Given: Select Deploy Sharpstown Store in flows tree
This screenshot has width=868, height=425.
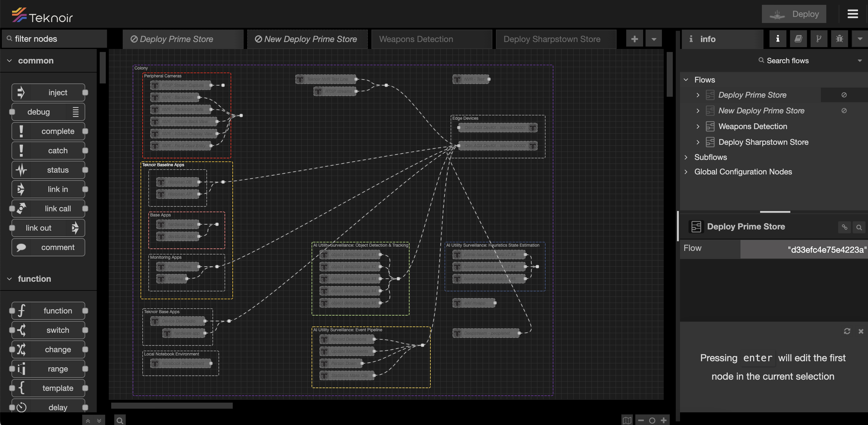Looking at the screenshot, I should click(763, 142).
